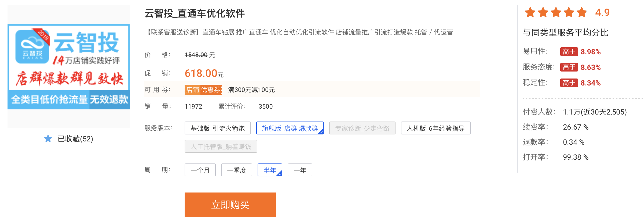Click the 累计评价 3500 review count

click(265, 106)
